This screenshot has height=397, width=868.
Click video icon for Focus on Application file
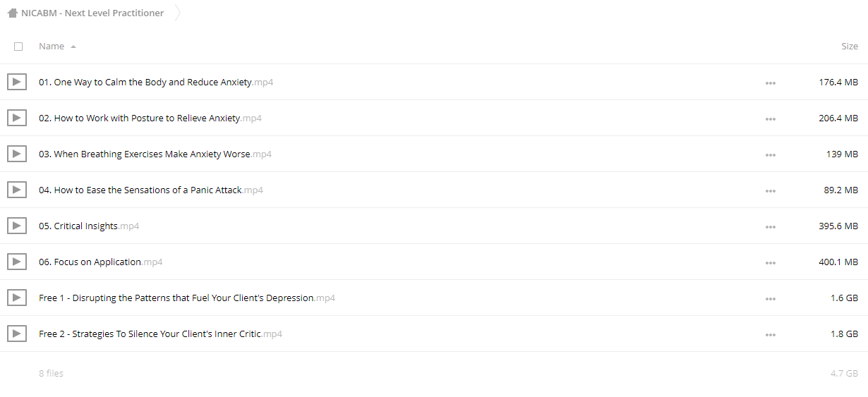click(17, 262)
